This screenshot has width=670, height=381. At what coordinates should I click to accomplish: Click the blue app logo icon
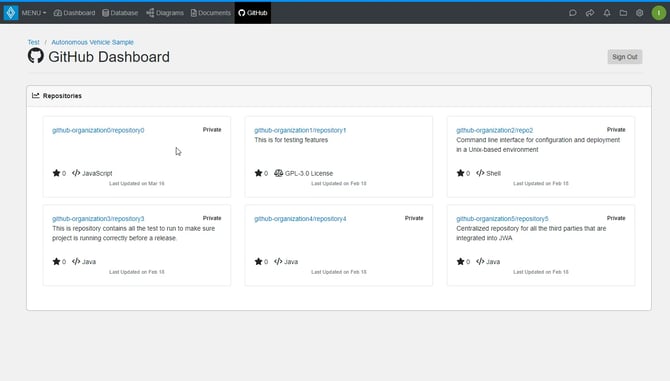tap(11, 13)
